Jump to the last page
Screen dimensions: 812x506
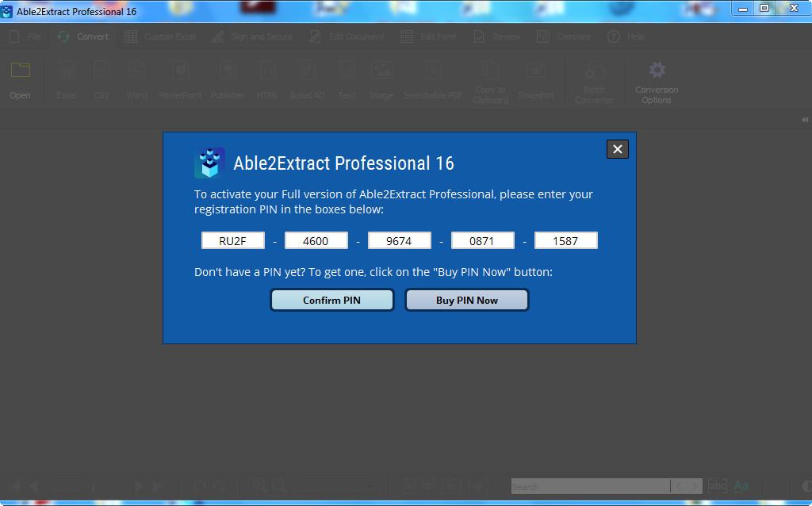158,486
